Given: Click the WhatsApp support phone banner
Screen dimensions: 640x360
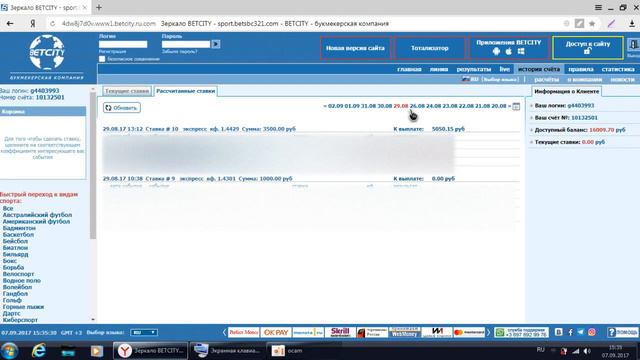Looking at the screenshot, I should coord(521,332).
